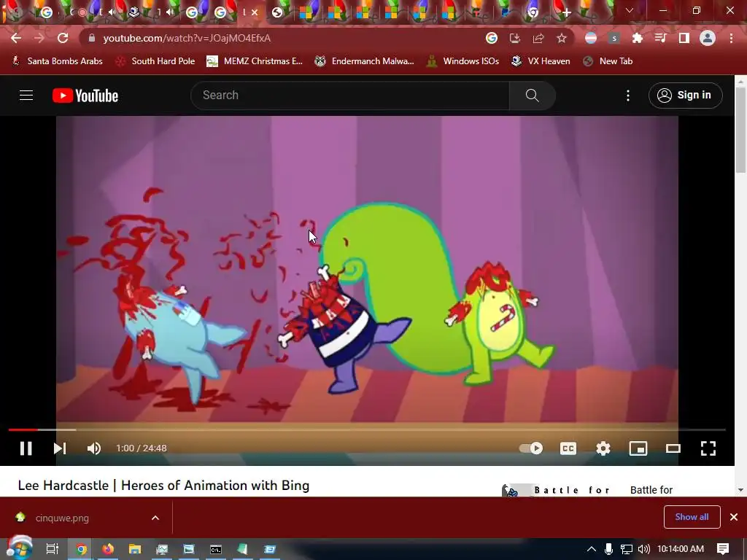The width and height of the screenshot is (747, 560).
Task: Close the downloads bar
Action: 734,517
